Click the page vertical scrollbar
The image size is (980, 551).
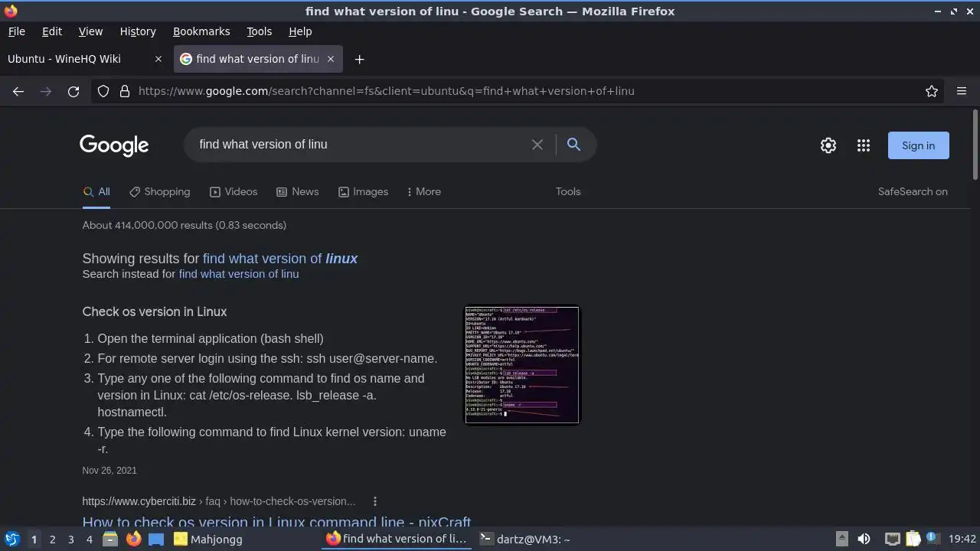[975, 145]
